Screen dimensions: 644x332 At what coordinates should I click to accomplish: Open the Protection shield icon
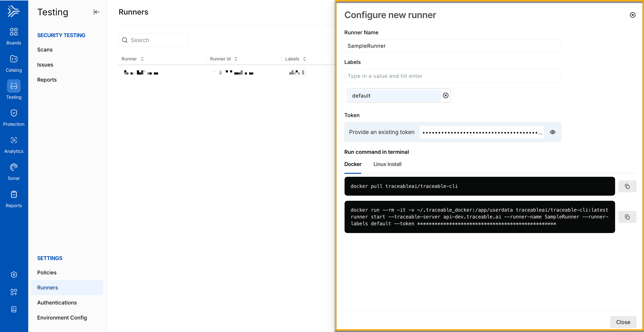(14, 113)
